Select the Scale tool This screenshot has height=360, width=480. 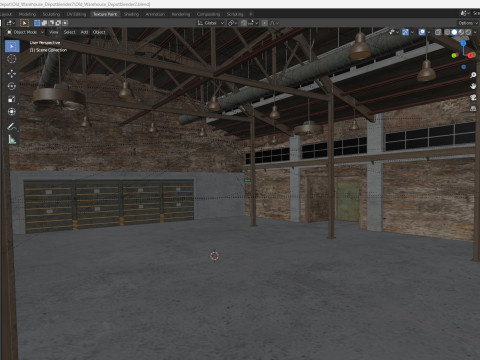(x=12, y=99)
